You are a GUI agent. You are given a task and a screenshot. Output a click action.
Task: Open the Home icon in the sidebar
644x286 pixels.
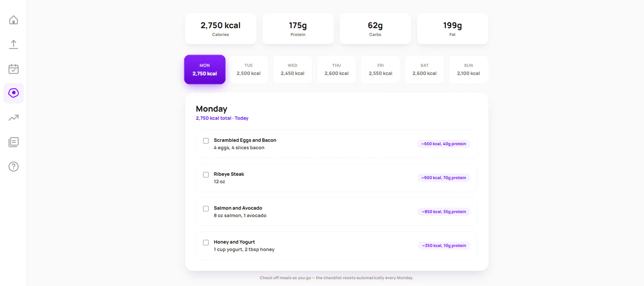tap(14, 20)
